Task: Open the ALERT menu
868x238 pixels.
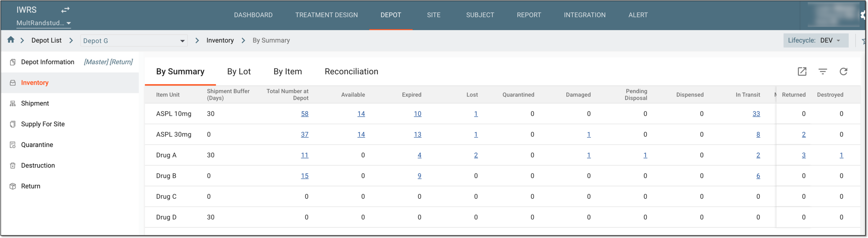Action: (638, 15)
